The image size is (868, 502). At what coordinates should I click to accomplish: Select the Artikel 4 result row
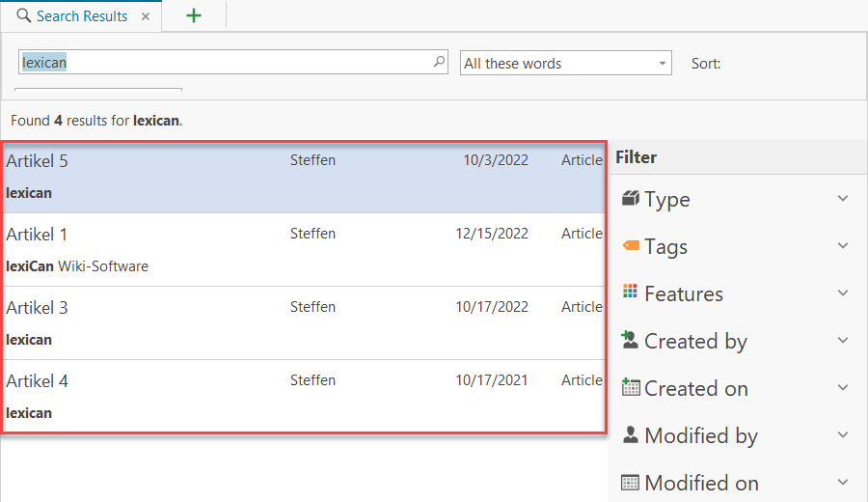pyautogui.click(x=289, y=396)
